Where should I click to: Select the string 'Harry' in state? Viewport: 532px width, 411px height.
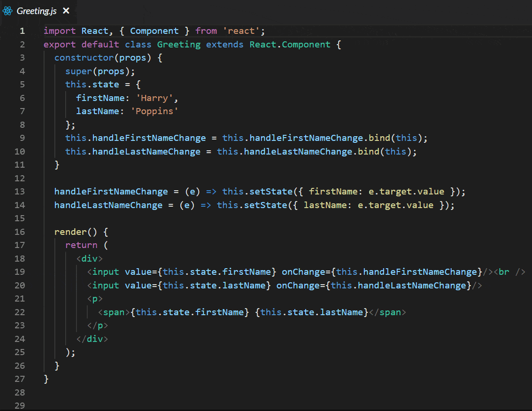154,98
